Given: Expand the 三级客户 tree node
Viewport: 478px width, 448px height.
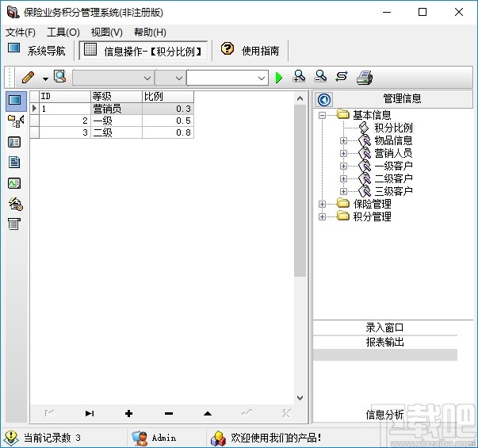Looking at the screenshot, I should pos(343,192).
